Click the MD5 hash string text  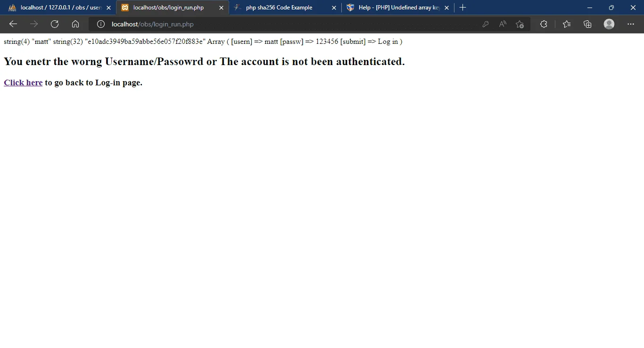coord(145,41)
